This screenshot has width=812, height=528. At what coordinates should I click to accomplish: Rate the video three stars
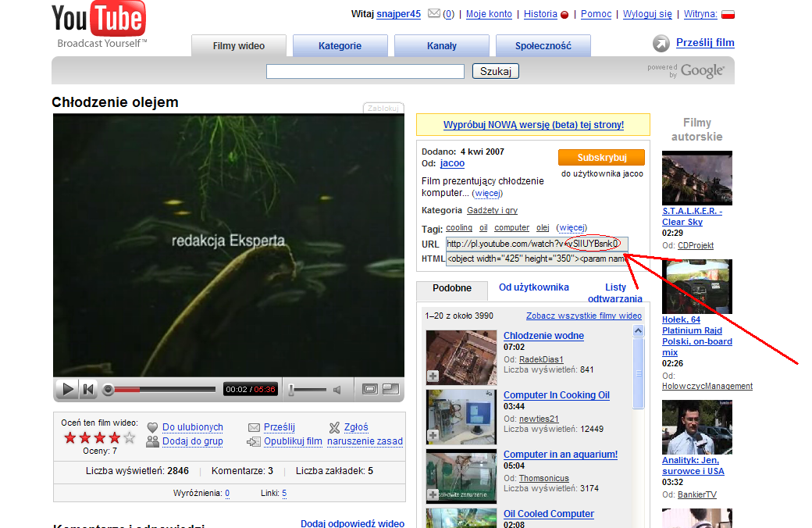[x=100, y=438]
